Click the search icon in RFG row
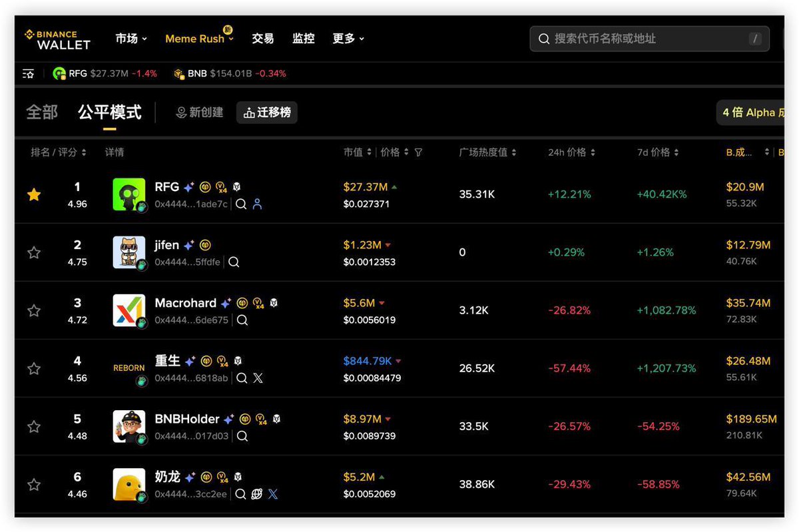This screenshot has width=799, height=532. (241, 204)
